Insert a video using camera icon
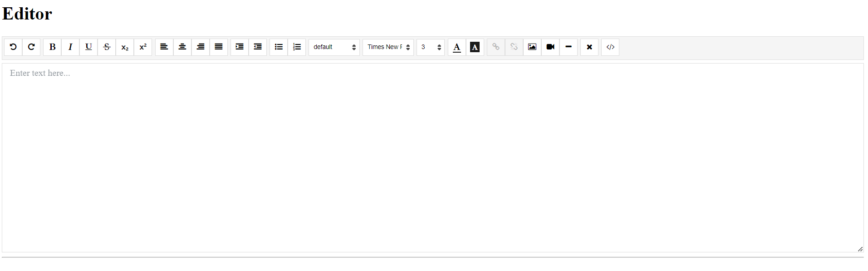The width and height of the screenshot is (868, 271). [550, 47]
